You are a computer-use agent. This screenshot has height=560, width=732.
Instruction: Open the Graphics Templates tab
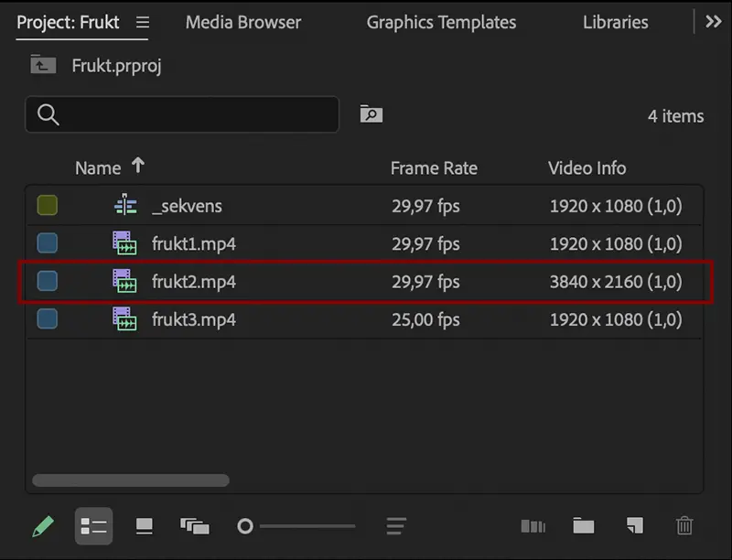(x=441, y=22)
